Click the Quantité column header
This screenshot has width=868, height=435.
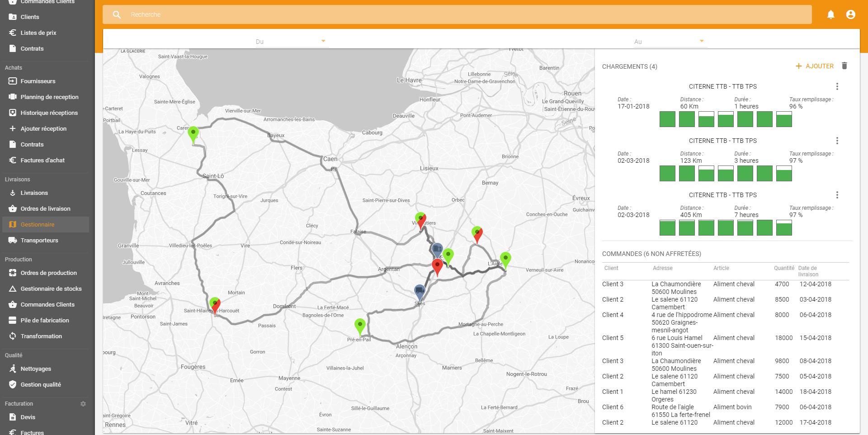784,268
